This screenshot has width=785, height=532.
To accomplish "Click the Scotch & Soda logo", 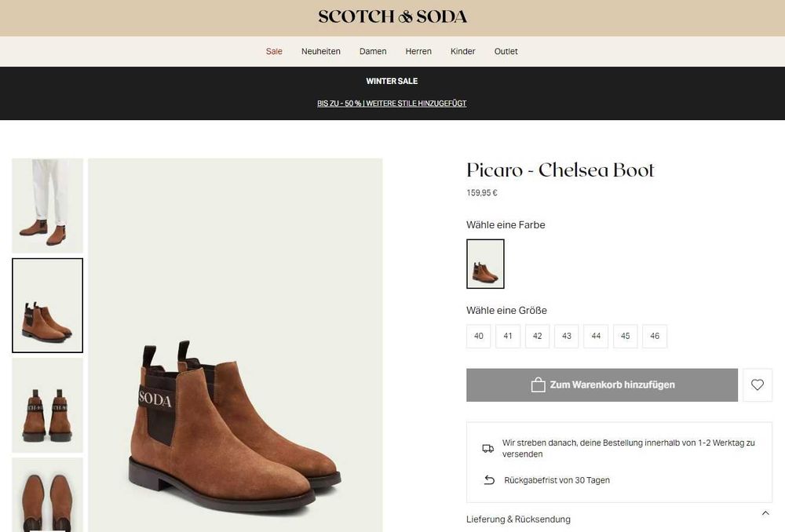I will (392, 16).
